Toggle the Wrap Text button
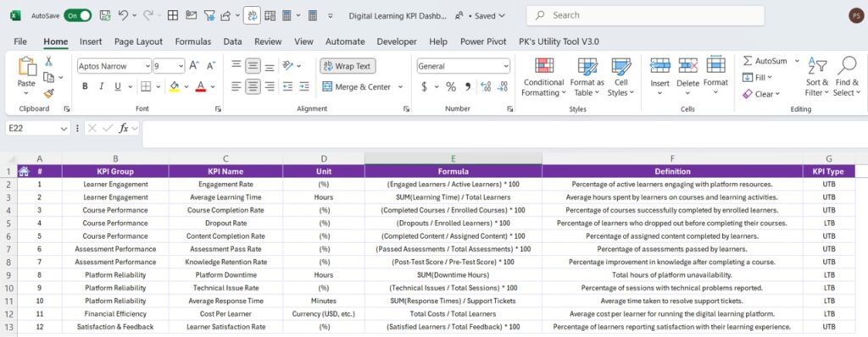 348,66
